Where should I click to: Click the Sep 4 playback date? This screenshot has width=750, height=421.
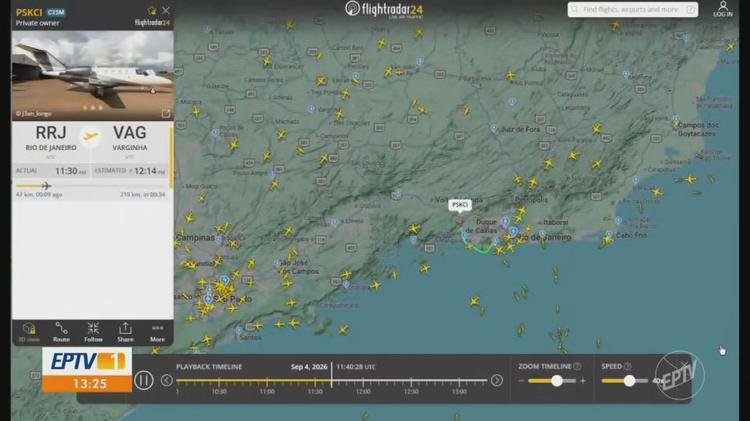click(x=309, y=367)
